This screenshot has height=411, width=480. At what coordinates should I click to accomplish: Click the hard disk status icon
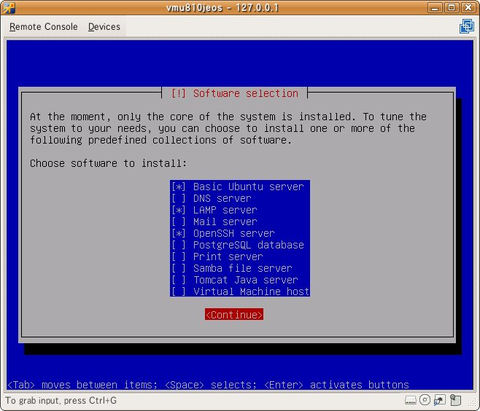[x=410, y=400]
